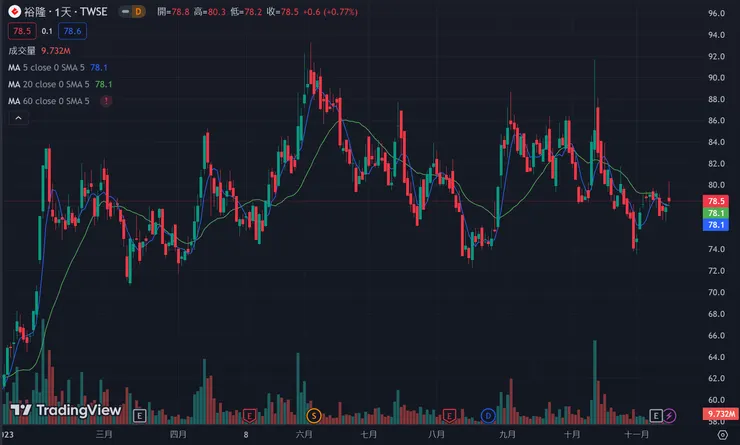Click the red 裕隆 symbol logo
Viewport: 740px width, 445px height.
(15, 11)
